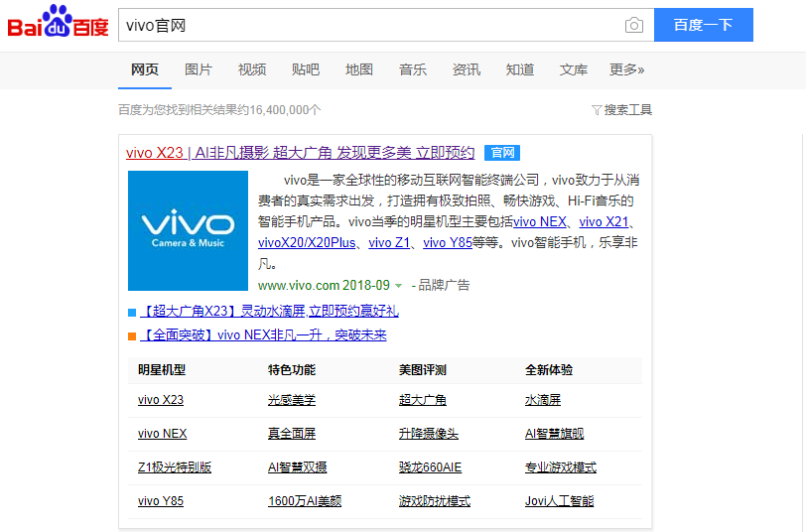
Task: Switch to the 音乐 tab
Action: pos(413,69)
